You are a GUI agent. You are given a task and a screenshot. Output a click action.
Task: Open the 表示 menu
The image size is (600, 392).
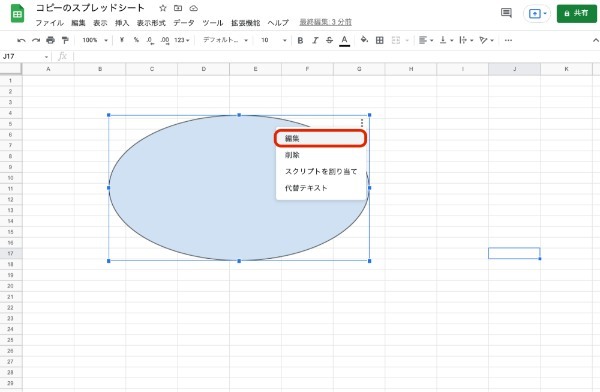[x=100, y=23]
